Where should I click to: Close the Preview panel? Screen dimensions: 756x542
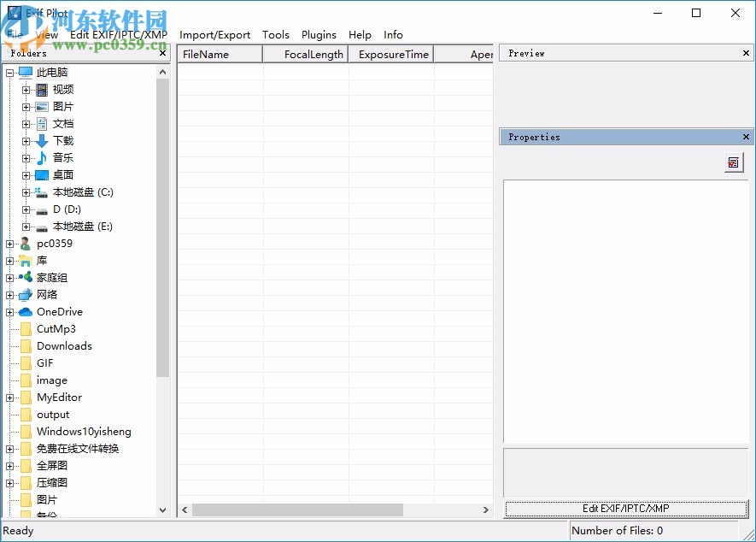pyautogui.click(x=744, y=52)
